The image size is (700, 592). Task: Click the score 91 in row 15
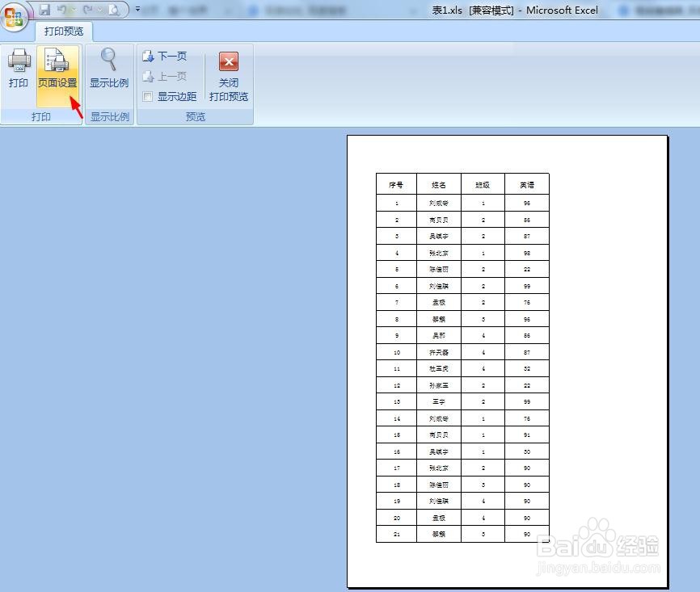527,435
